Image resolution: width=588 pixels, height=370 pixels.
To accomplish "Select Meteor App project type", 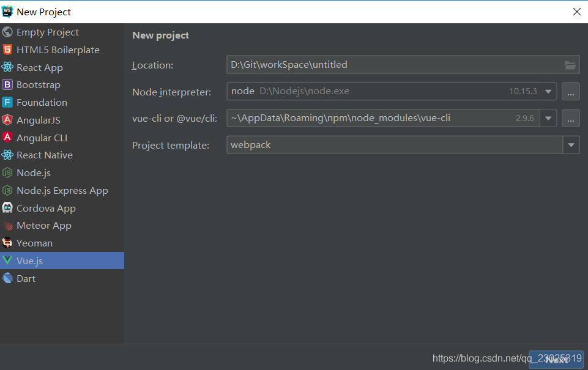I will point(62,225).
